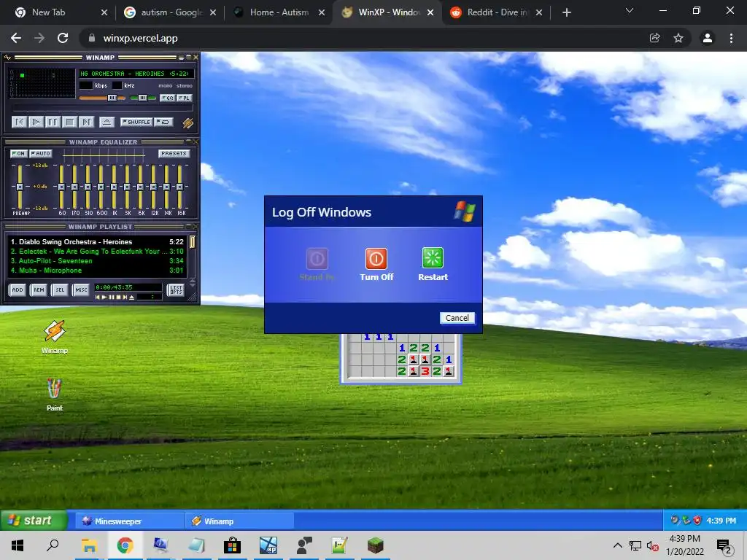Switch to Home - Autism browser tab
747x560 pixels.
click(279, 12)
